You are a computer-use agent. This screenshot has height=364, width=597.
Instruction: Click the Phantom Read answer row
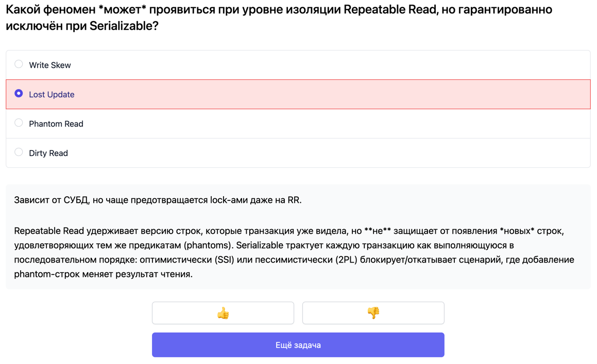pos(206,123)
